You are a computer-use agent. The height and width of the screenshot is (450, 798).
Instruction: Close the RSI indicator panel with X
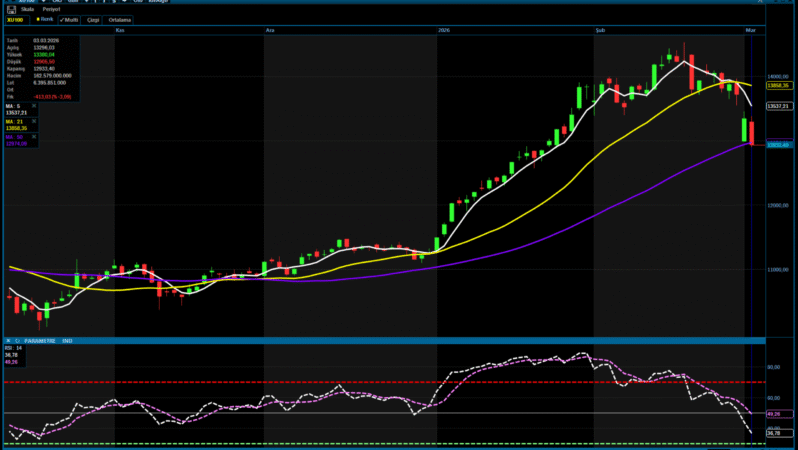pyautogui.click(x=8, y=341)
